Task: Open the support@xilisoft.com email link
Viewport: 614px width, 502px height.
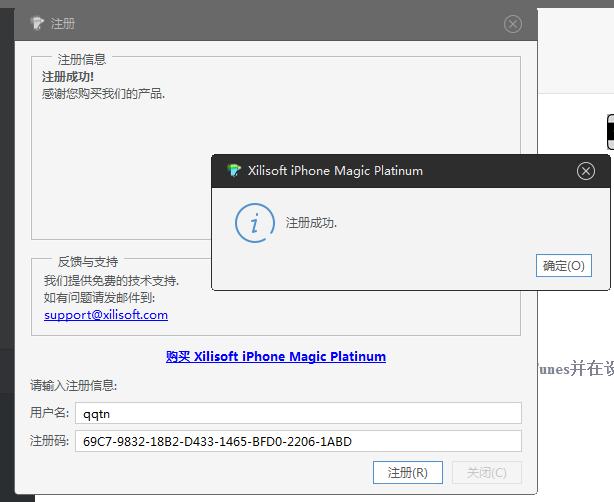Action: click(106, 315)
